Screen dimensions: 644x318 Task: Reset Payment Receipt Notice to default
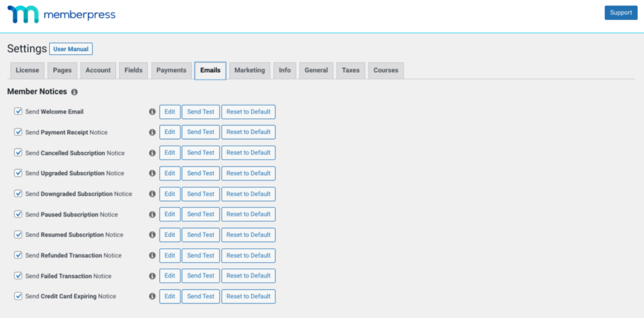coord(248,132)
